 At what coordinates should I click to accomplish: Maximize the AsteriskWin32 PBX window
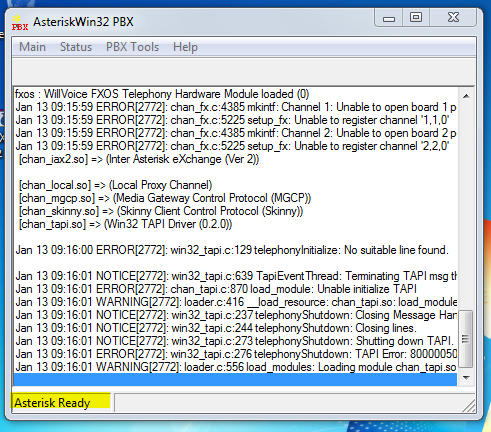pyautogui.click(x=416, y=18)
